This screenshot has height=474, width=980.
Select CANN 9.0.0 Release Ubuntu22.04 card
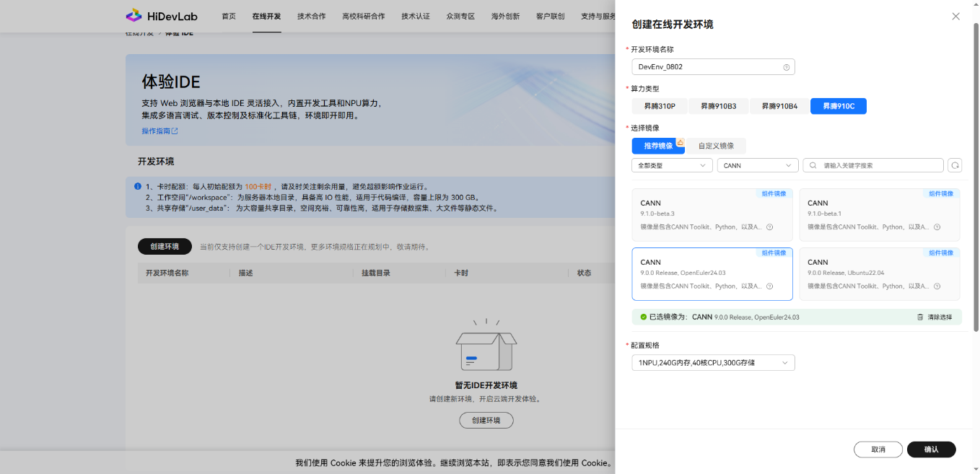880,274
